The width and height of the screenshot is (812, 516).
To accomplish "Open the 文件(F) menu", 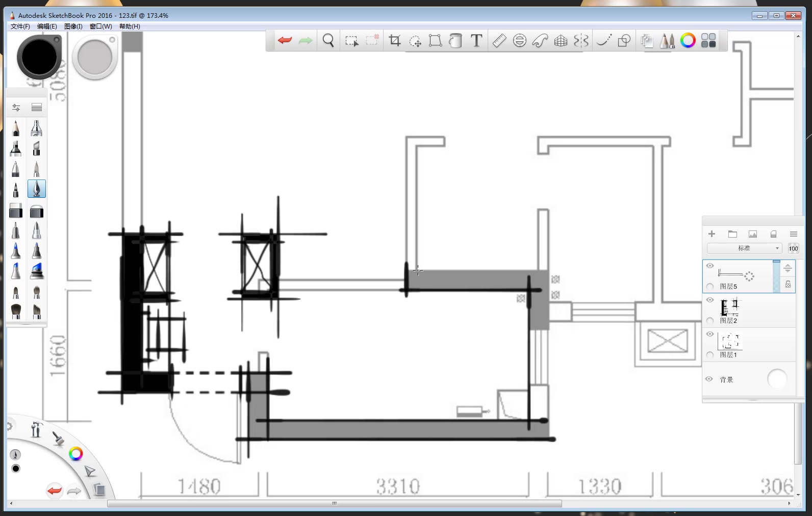I will (x=20, y=27).
